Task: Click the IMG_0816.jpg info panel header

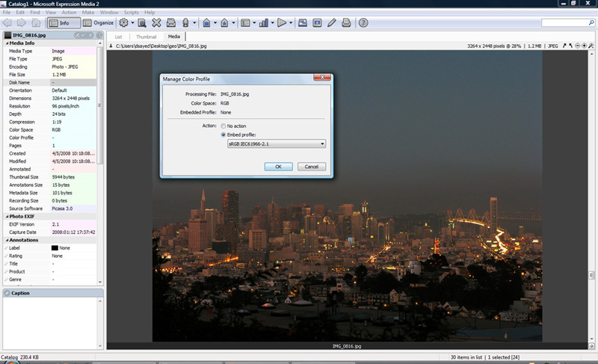Action: (53, 35)
